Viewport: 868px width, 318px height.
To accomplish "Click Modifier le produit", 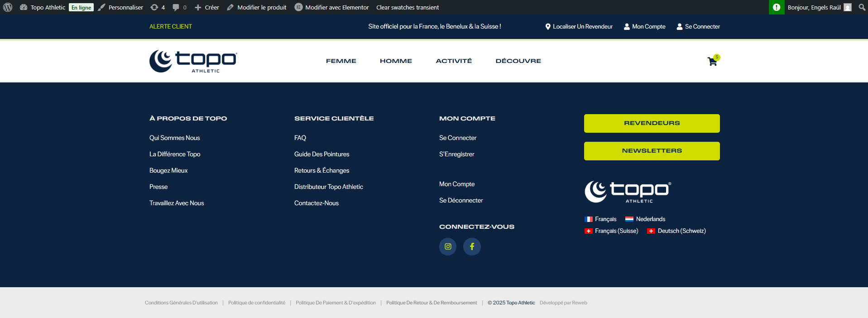I will 257,7.
